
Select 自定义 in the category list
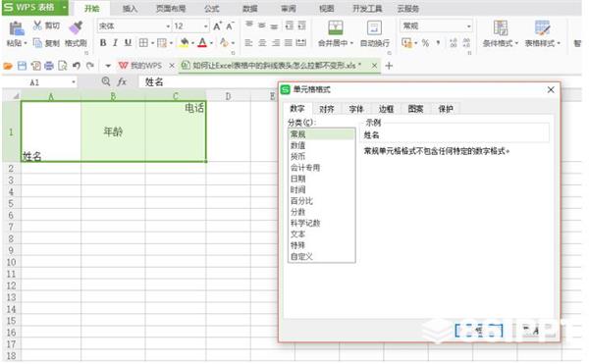click(x=321, y=257)
